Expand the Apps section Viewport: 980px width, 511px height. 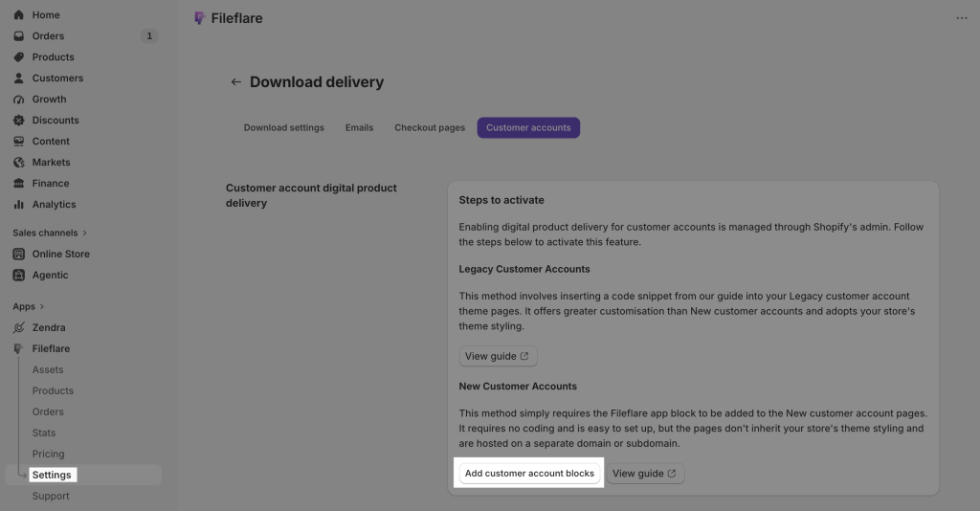(x=28, y=307)
